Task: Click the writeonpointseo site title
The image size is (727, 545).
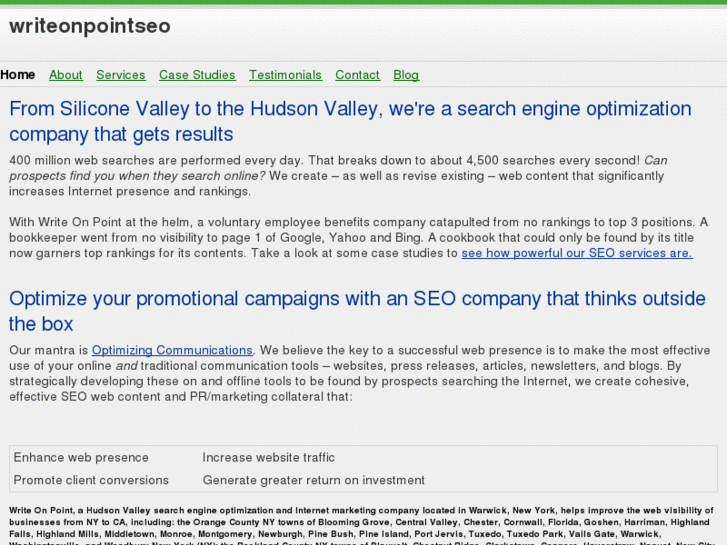Action: [90, 26]
